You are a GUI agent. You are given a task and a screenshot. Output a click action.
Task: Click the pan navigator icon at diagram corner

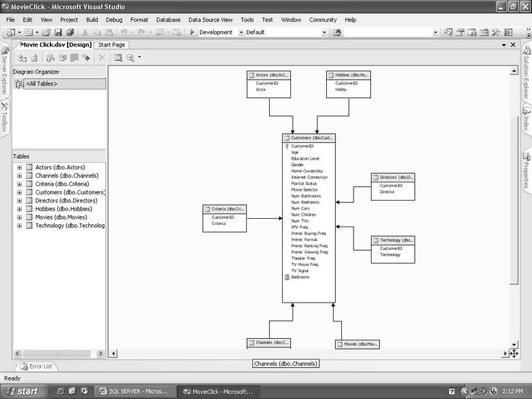(x=514, y=353)
